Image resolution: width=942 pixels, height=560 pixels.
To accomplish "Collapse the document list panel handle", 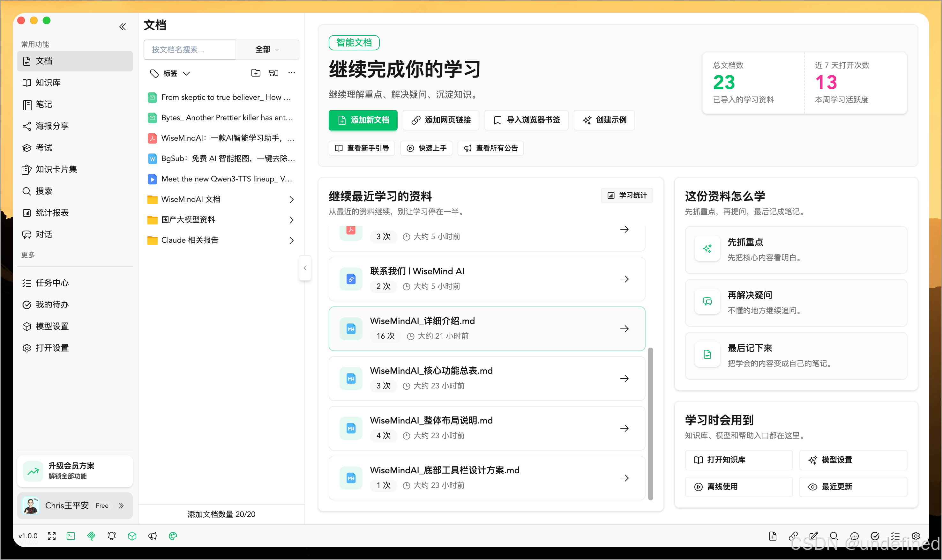I will pyautogui.click(x=305, y=268).
